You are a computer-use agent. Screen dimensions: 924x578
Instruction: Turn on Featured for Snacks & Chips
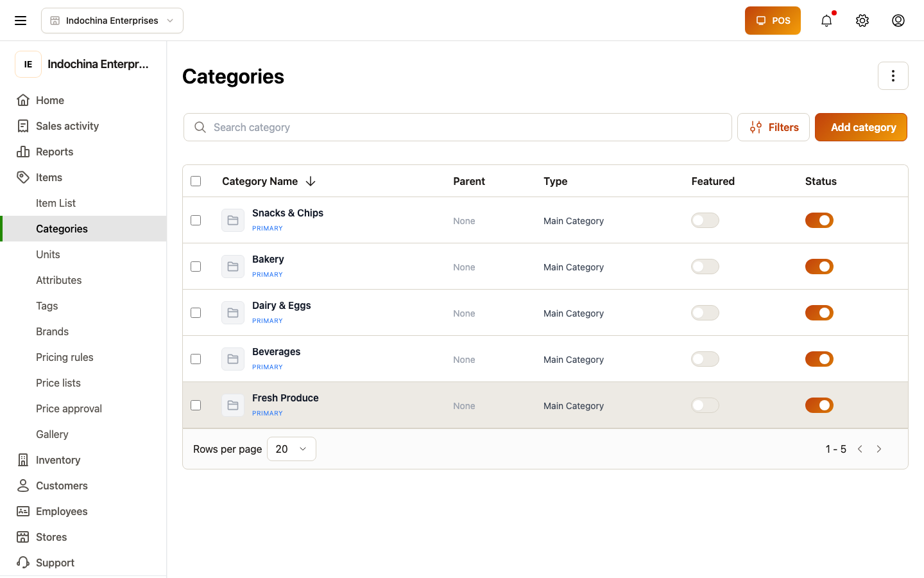coord(705,220)
